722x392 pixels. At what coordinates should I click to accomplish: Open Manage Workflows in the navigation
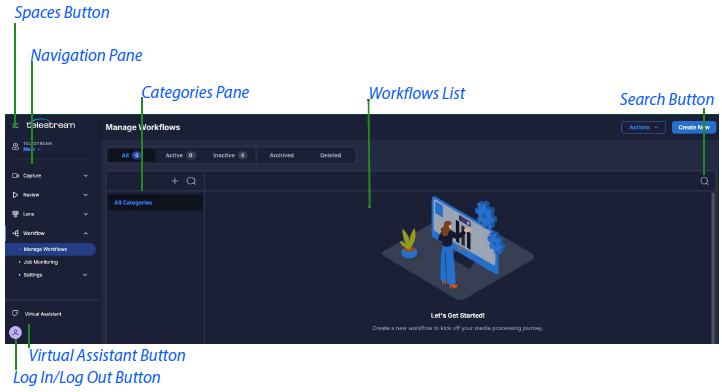(x=51, y=249)
